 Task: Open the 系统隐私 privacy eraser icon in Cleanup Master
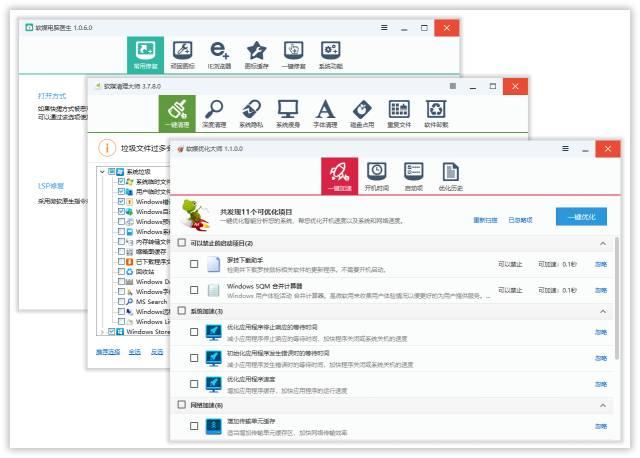(251, 113)
